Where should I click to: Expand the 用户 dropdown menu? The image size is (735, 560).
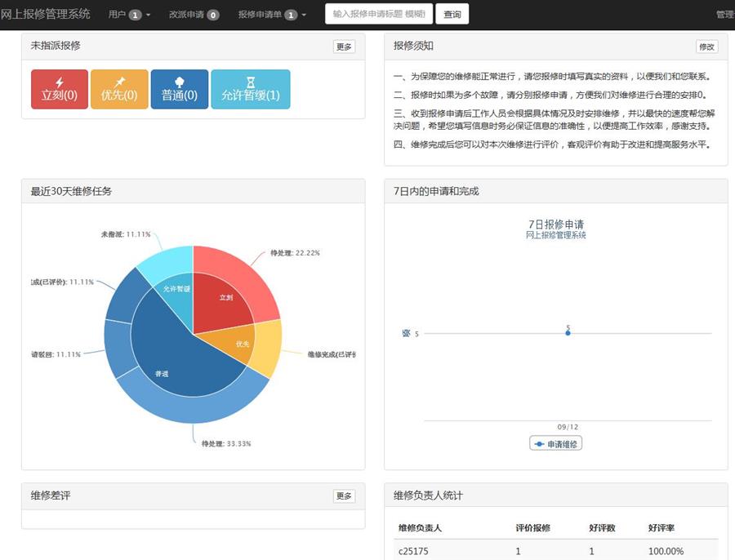point(129,15)
